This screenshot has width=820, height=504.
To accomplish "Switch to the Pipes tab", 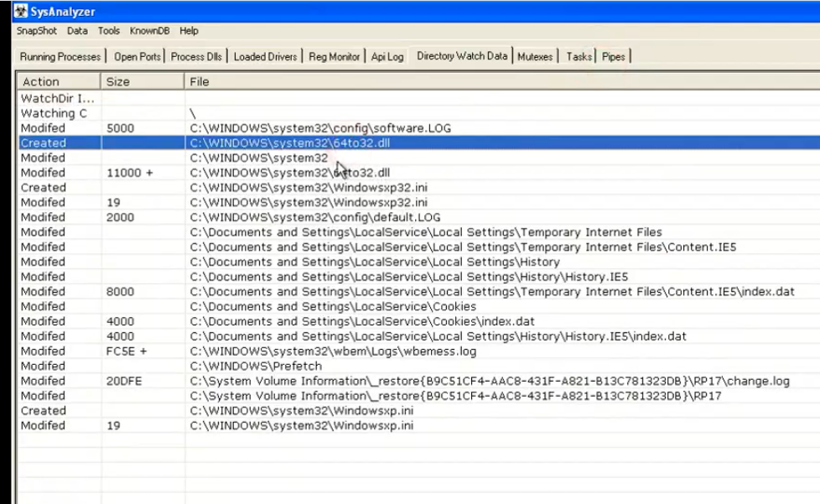I will pos(614,56).
